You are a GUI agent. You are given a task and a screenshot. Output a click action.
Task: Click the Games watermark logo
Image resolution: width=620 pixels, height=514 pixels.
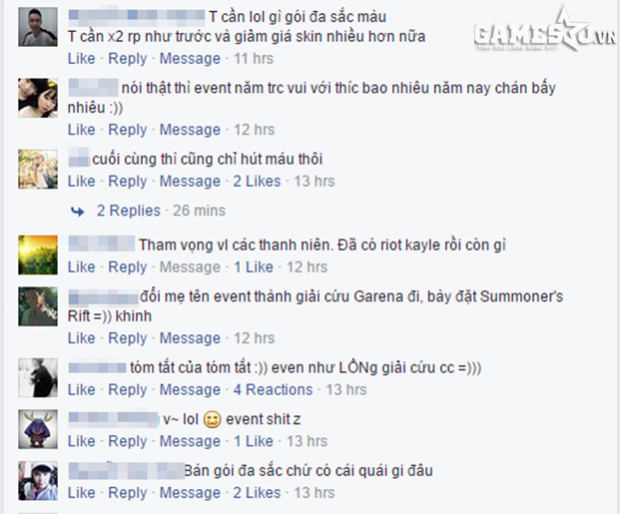(545, 30)
